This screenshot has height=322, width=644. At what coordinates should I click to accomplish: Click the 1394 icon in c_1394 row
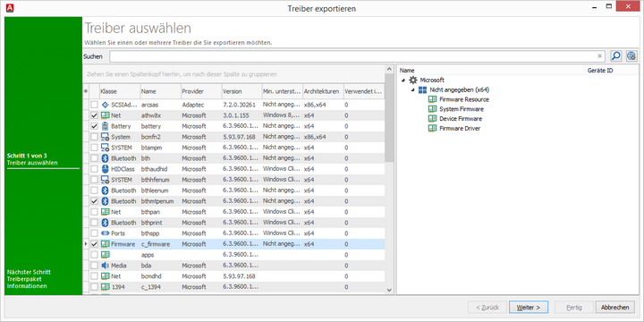pos(106,287)
